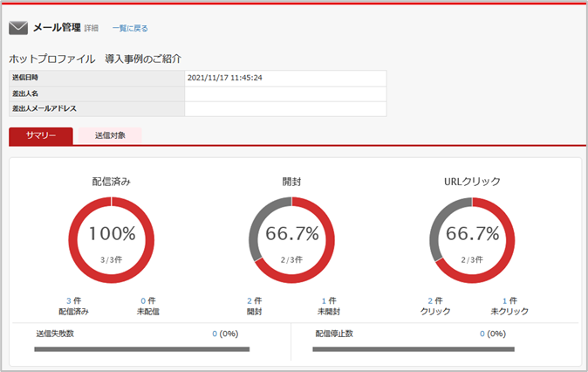Click the 送信失敗数 value 0
The height and width of the screenshot is (372, 588).
click(x=215, y=334)
